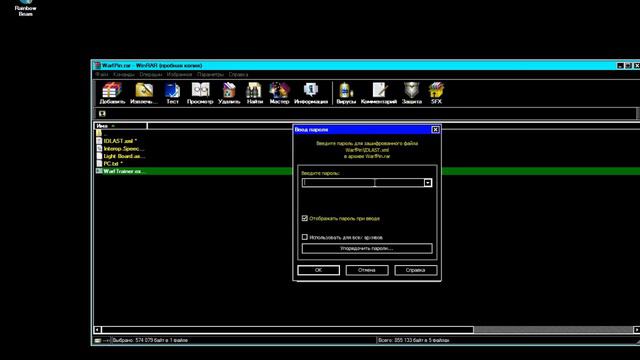The image size is (640, 360).
Task: Click the Добавить (Add) toolbar icon
Action: pyautogui.click(x=112, y=93)
